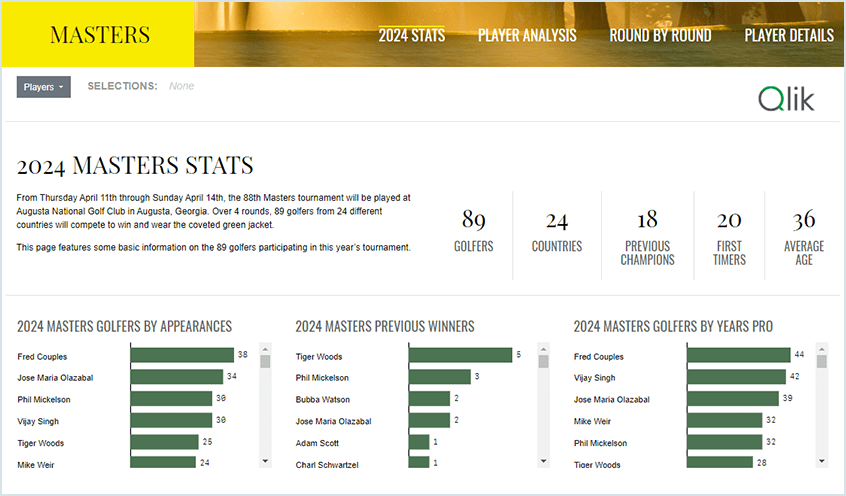Click the 24 Countries KPI
This screenshot has width=846, height=496.
(557, 232)
